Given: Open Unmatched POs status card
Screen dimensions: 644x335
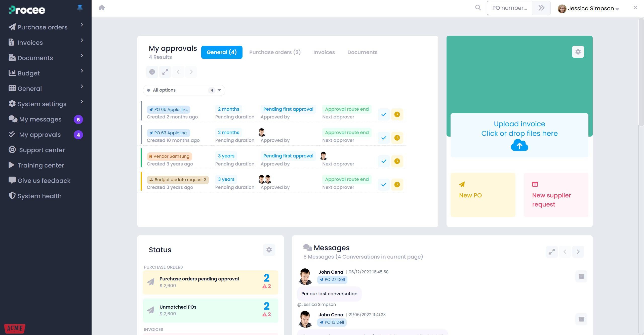Looking at the screenshot, I should click(210, 310).
